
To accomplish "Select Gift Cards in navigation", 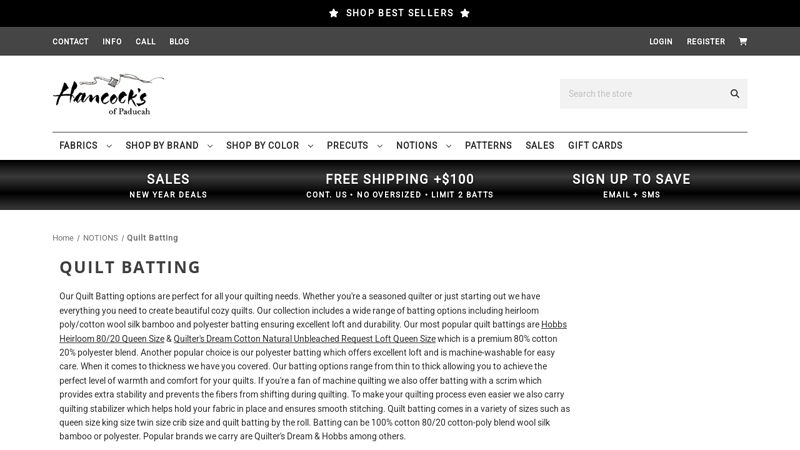I will tap(595, 146).
